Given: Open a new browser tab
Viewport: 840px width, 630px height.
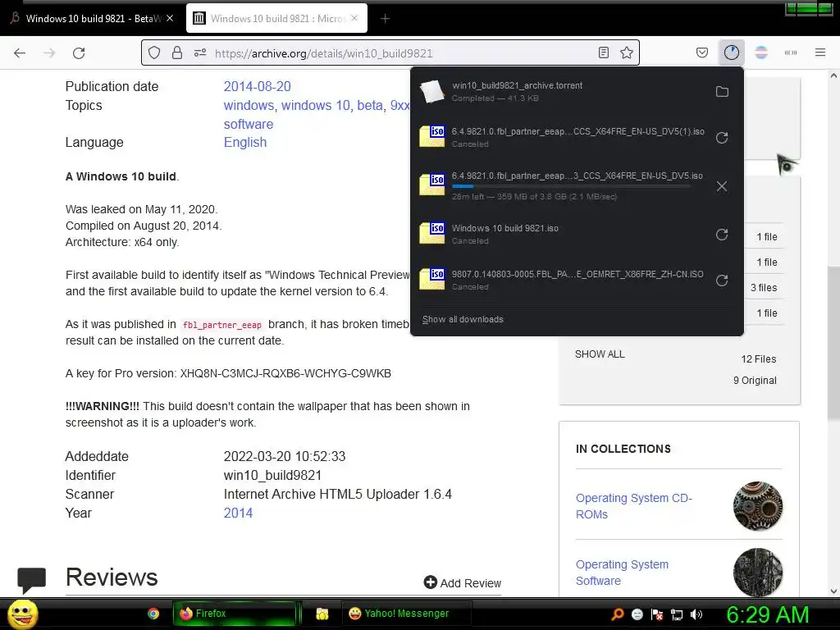Looking at the screenshot, I should click(x=386, y=19).
